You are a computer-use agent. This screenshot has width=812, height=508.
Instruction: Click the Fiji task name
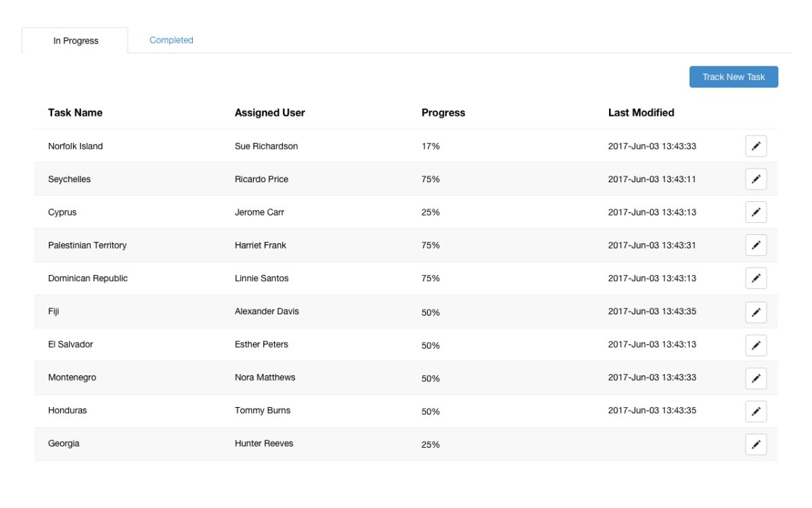coord(53,312)
